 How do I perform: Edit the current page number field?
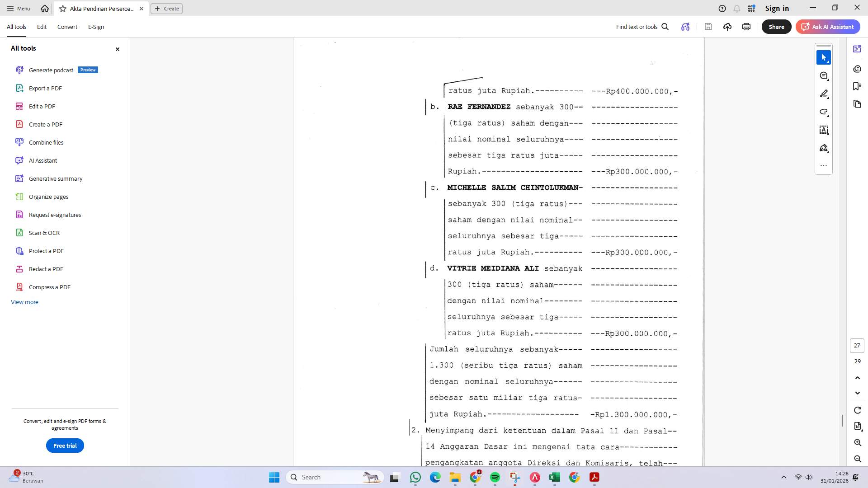(857, 345)
